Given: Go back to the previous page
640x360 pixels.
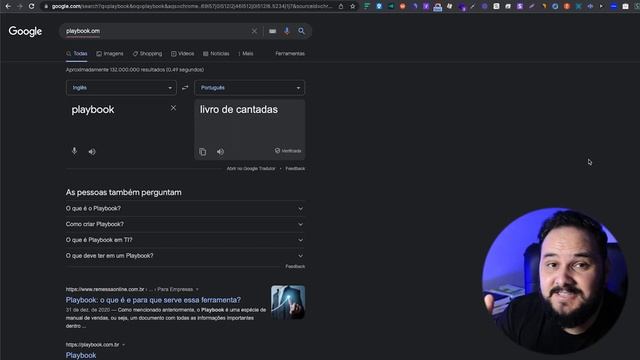Looking at the screenshot, I should tap(8, 6).
